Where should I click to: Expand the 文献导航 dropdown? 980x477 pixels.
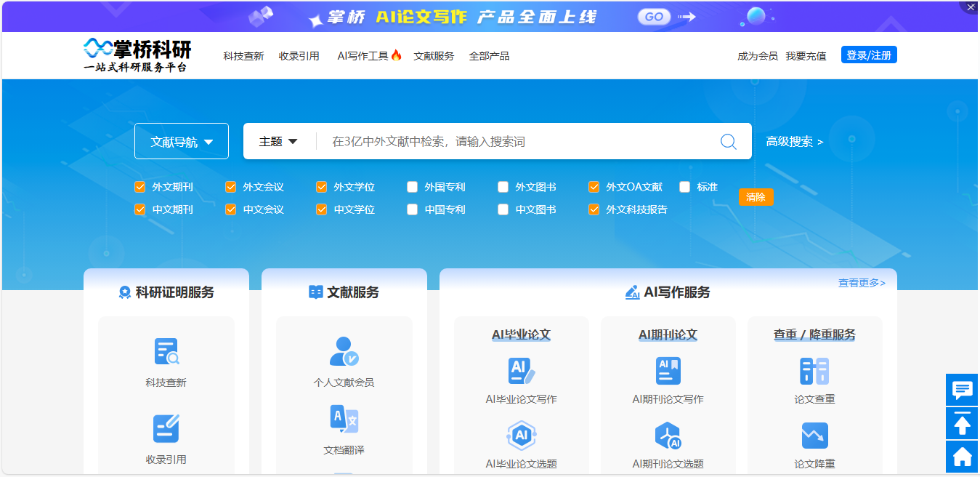click(182, 142)
